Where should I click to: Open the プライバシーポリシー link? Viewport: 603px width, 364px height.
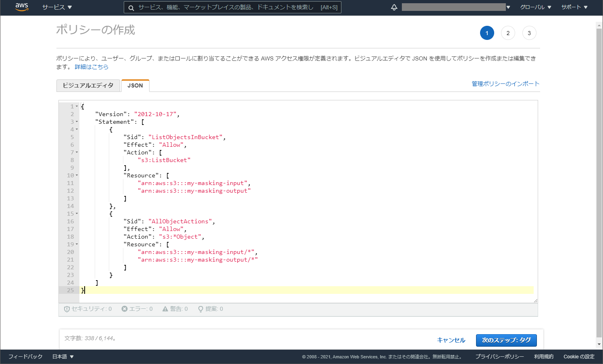(500, 357)
